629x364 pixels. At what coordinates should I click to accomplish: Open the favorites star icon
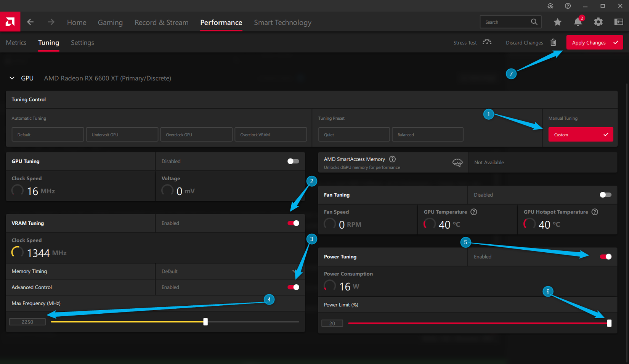tap(557, 22)
